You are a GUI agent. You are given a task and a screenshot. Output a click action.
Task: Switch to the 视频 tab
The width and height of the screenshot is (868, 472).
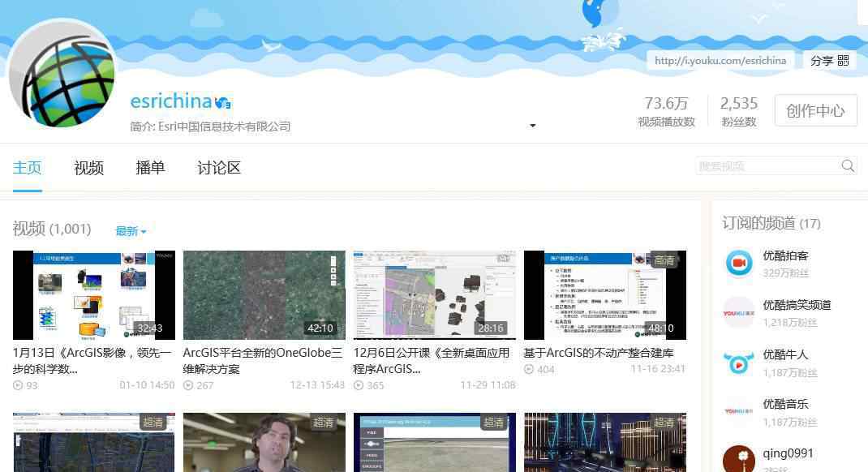(88, 168)
